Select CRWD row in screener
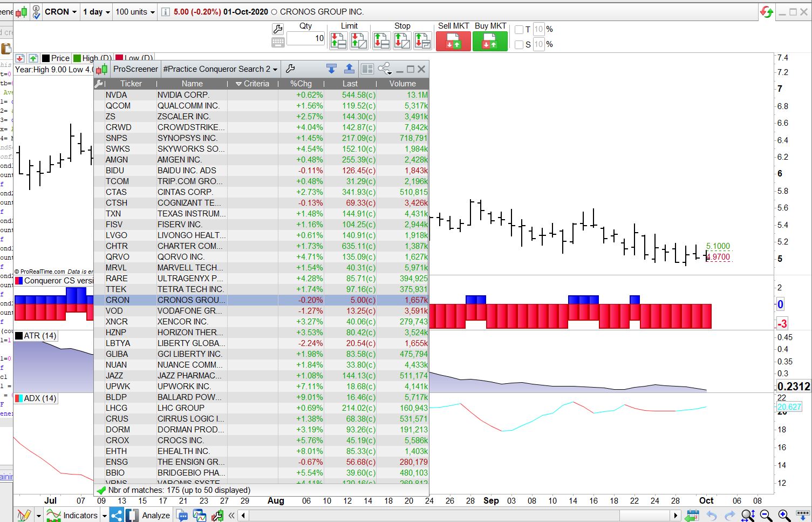812x522 pixels. [x=261, y=127]
